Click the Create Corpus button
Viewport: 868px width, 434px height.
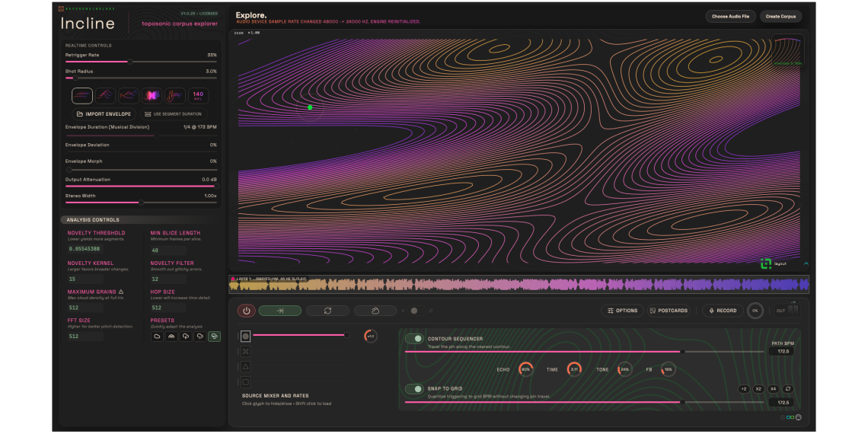pos(780,16)
